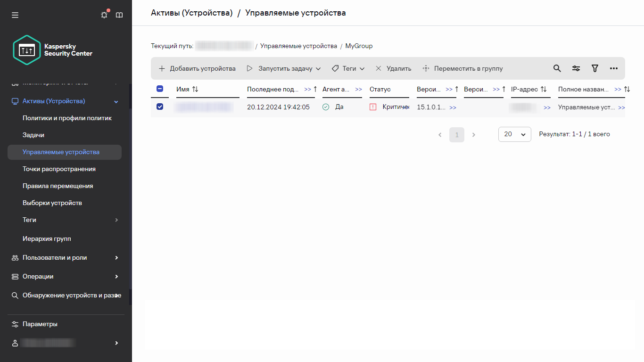Screen dimensions: 644x362
Task: Click the select-all checkbox in the table header
Action: coord(160,89)
